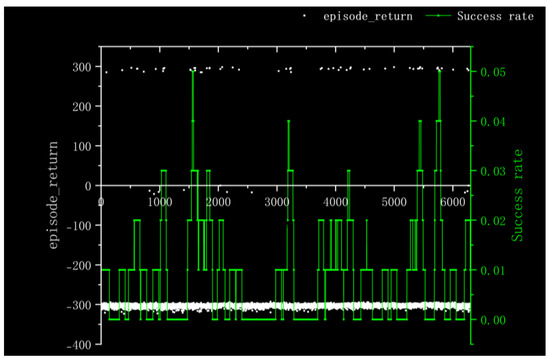The image size is (550, 360).
Task: Select the white dot legend marker
Action: (x=304, y=16)
